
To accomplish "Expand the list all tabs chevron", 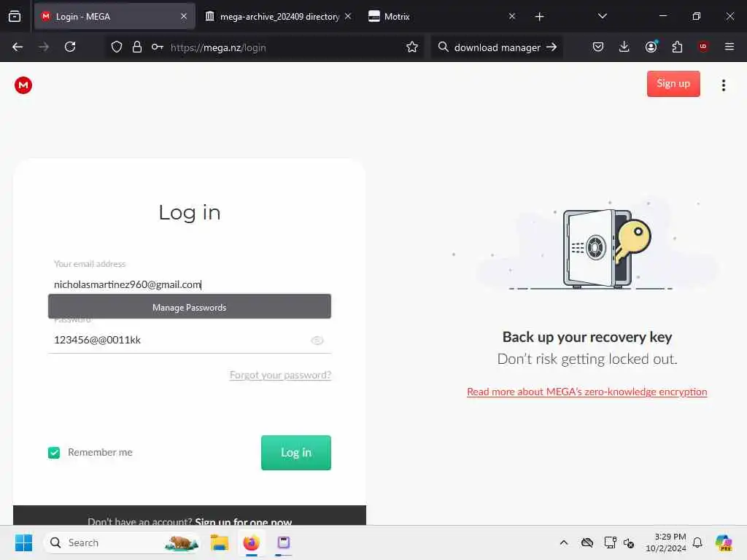I will (x=602, y=17).
